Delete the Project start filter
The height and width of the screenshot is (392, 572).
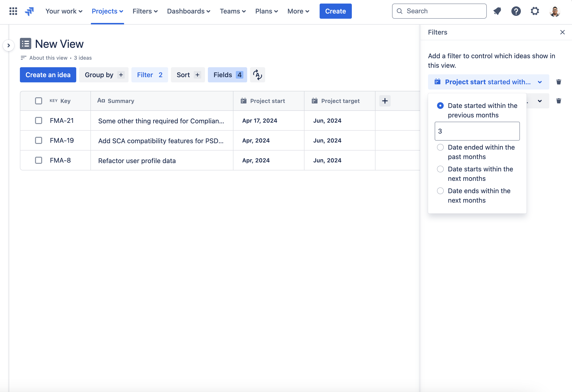click(x=559, y=82)
